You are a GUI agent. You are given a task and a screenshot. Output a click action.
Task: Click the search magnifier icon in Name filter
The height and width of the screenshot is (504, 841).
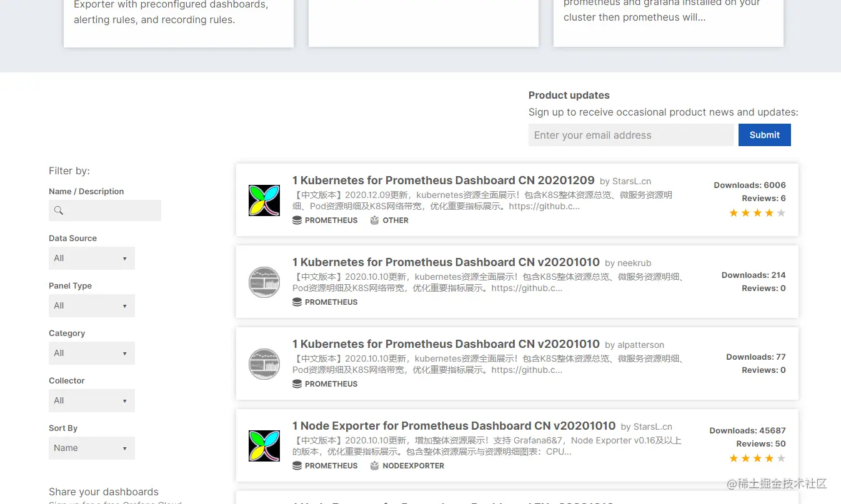coord(59,210)
